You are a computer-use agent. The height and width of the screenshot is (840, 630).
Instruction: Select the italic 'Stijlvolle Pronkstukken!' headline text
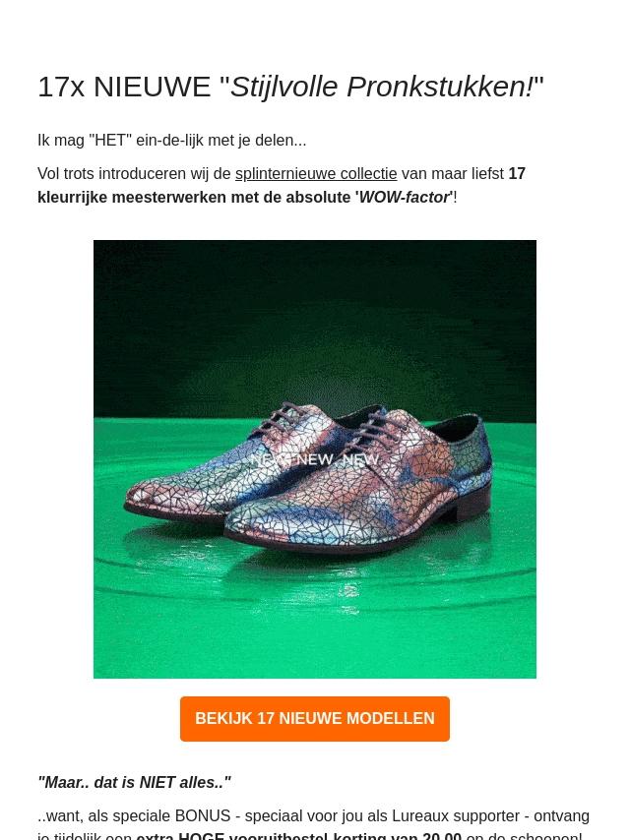point(382,87)
